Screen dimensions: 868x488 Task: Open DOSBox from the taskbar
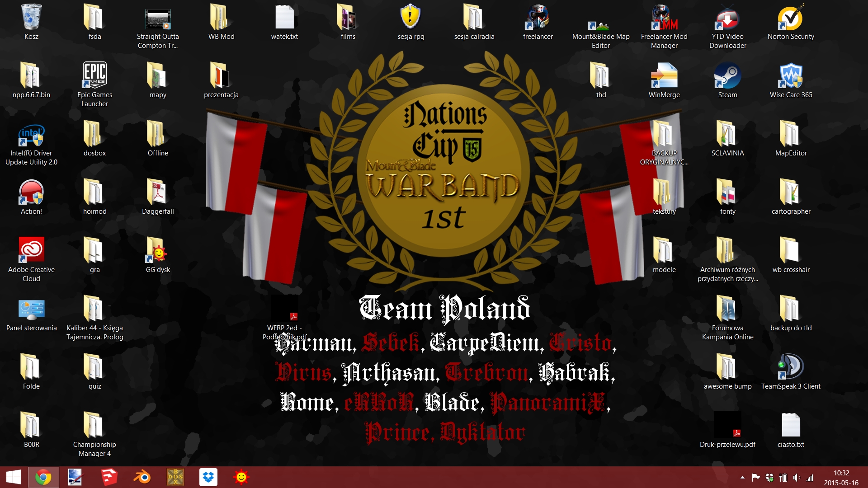pos(175,477)
